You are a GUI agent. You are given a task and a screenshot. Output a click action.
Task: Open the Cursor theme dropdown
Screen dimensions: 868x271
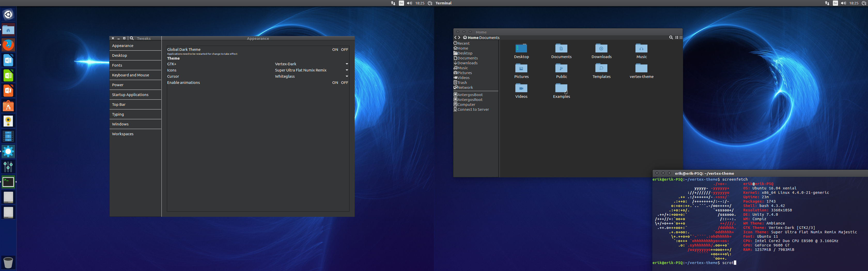click(x=311, y=76)
